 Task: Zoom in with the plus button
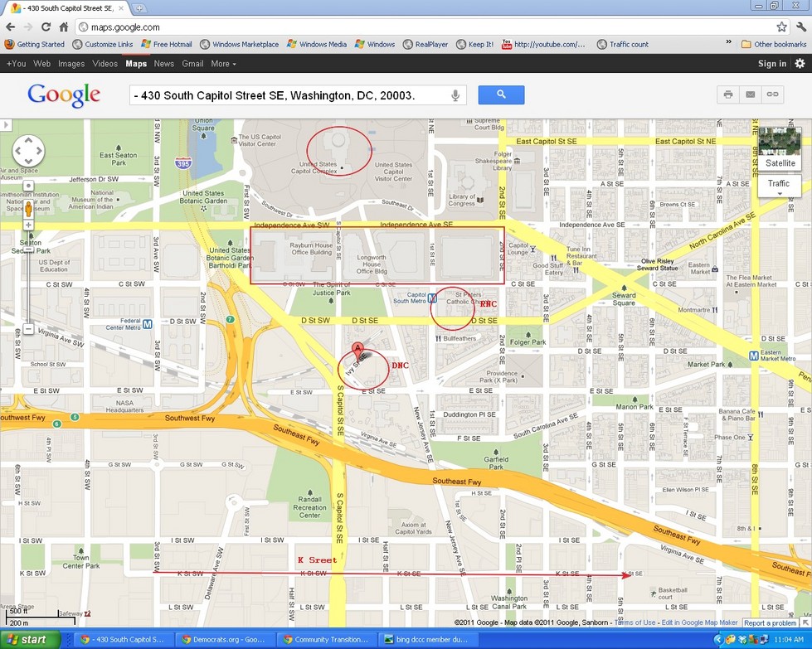pyautogui.click(x=28, y=225)
